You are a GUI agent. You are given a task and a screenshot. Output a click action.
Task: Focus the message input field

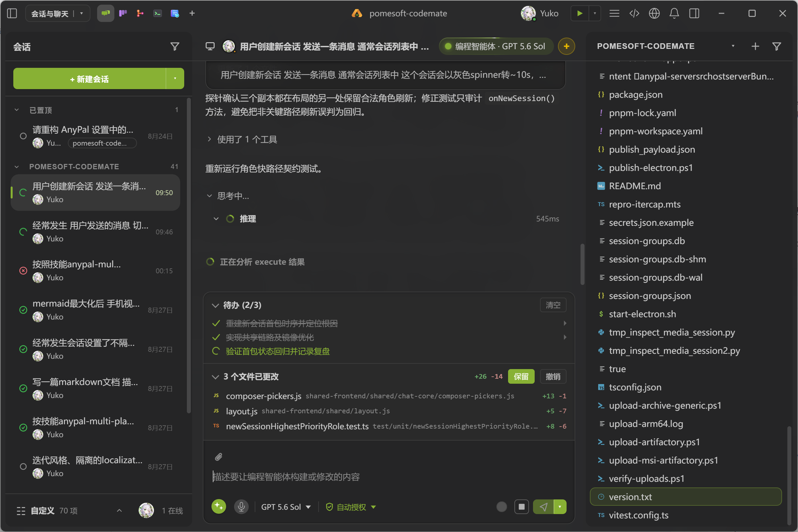pyautogui.click(x=389, y=477)
